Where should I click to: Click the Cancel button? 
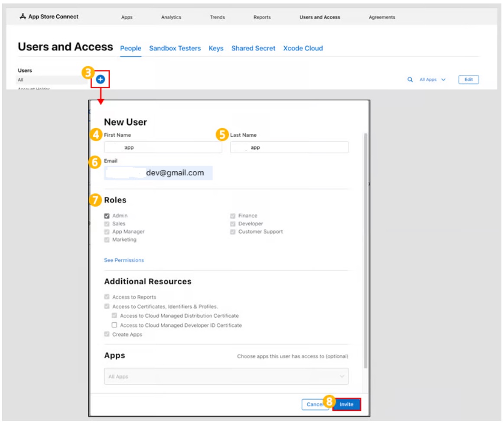[315, 404]
